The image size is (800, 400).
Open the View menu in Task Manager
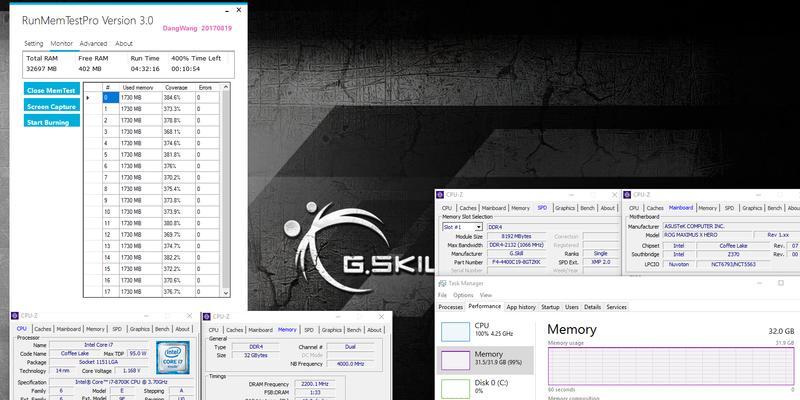pyautogui.click(x=486, y=295)
